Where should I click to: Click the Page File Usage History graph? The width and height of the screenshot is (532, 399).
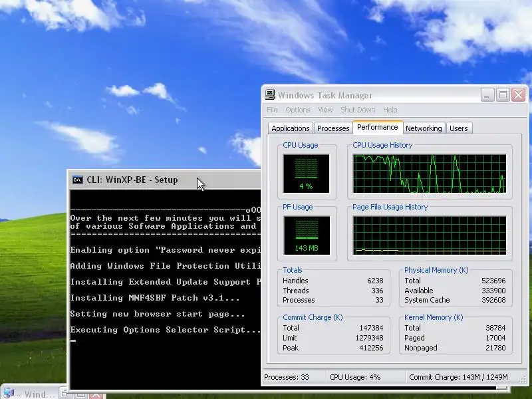click(430, 235)
